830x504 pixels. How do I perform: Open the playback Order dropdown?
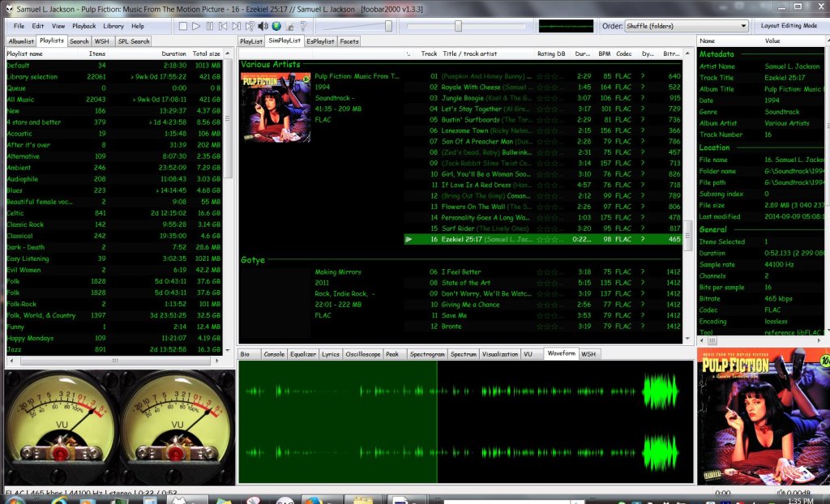pos(686,26)
